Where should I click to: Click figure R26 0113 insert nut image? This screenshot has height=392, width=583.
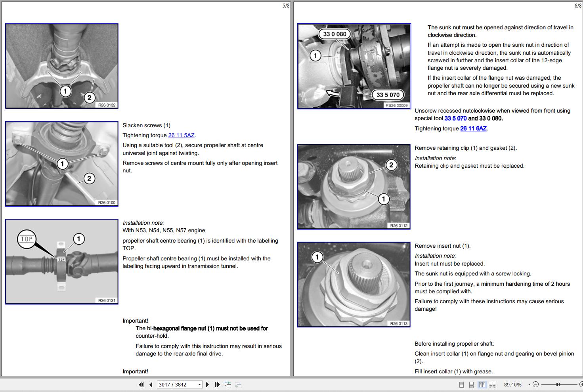coord(354,285)
